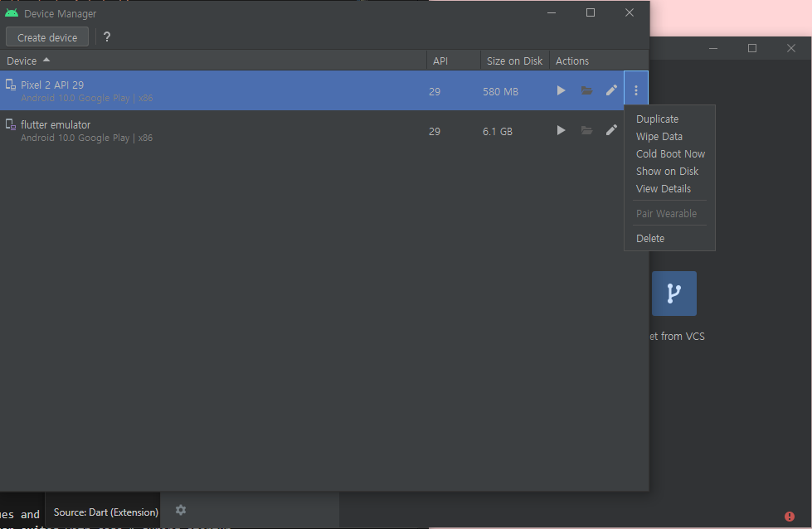The width and height of the screenshot is (812, 529).
Task: Launch the flutter emulator device
Action: pyautogui.click(x=561, y=130)
